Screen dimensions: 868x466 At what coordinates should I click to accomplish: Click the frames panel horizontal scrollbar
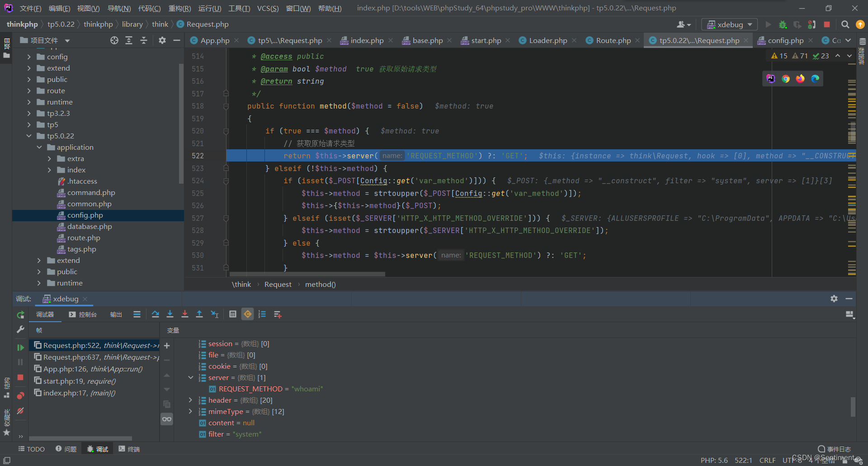80,438
